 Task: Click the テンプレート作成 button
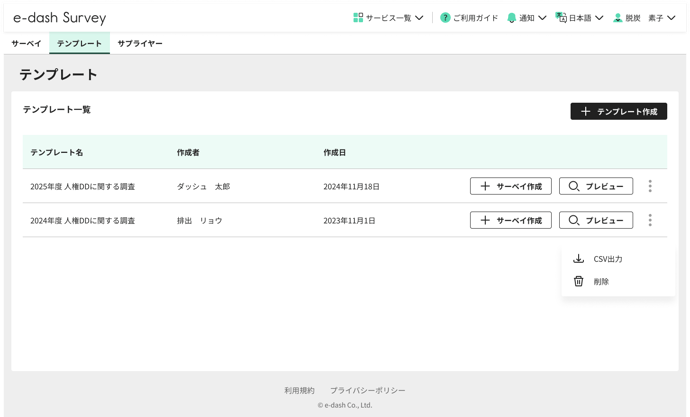pos(618,111)
